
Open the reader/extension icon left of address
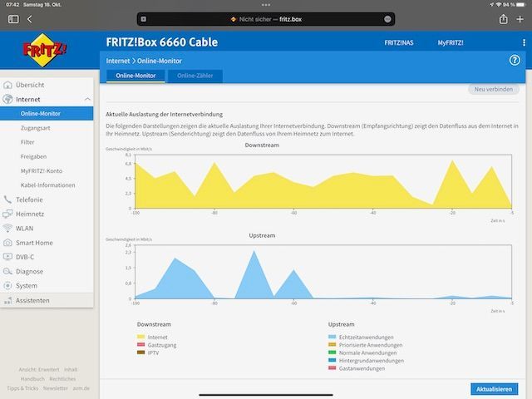click(144, 19)
